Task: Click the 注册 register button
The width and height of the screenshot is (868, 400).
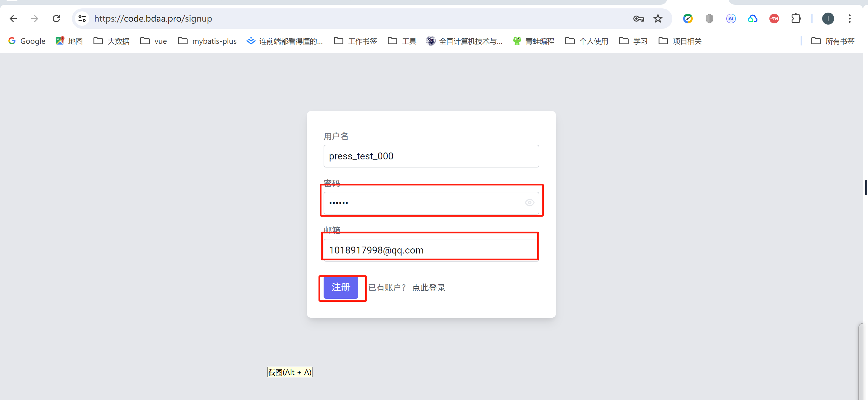Action: click(341, 287)
